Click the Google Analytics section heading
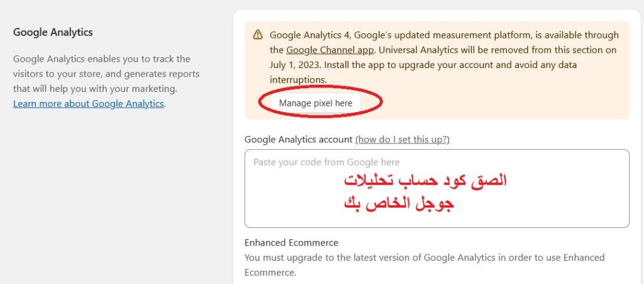644x284 pixels. tap(53, 32)
